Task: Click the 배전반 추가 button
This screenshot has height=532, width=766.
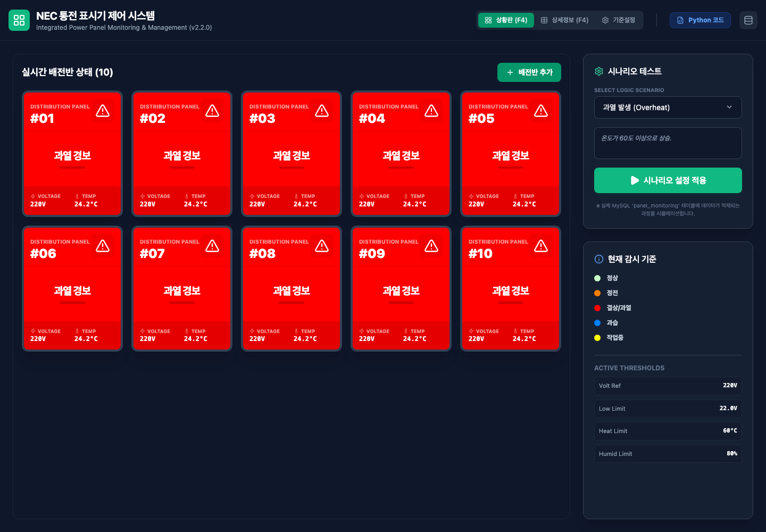Action: pyautogui.click(x=529, y=72)
